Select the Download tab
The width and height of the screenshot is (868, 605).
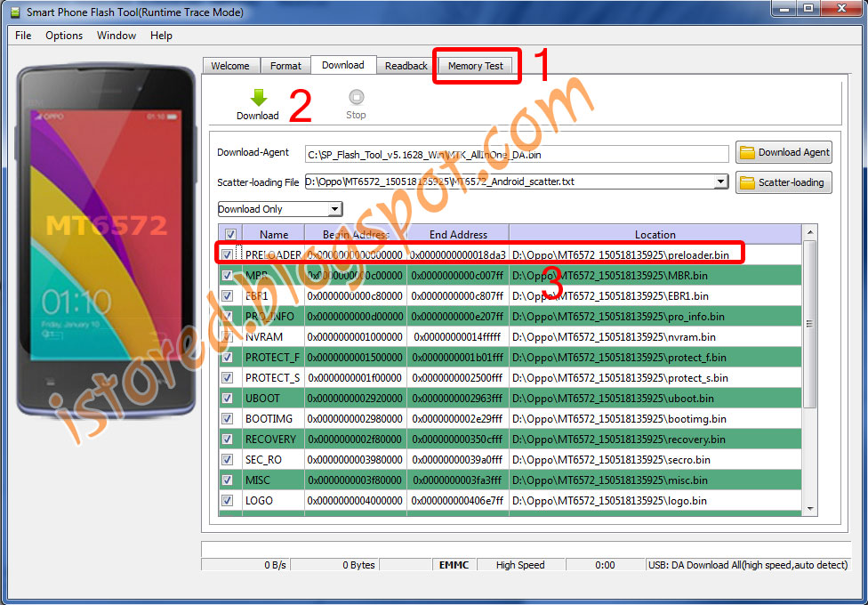tap(343, 65)
